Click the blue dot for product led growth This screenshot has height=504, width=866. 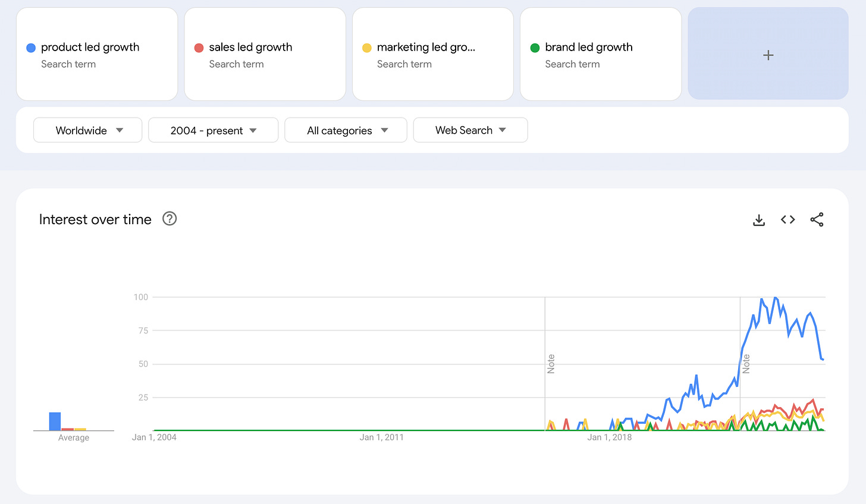[31, 48]
